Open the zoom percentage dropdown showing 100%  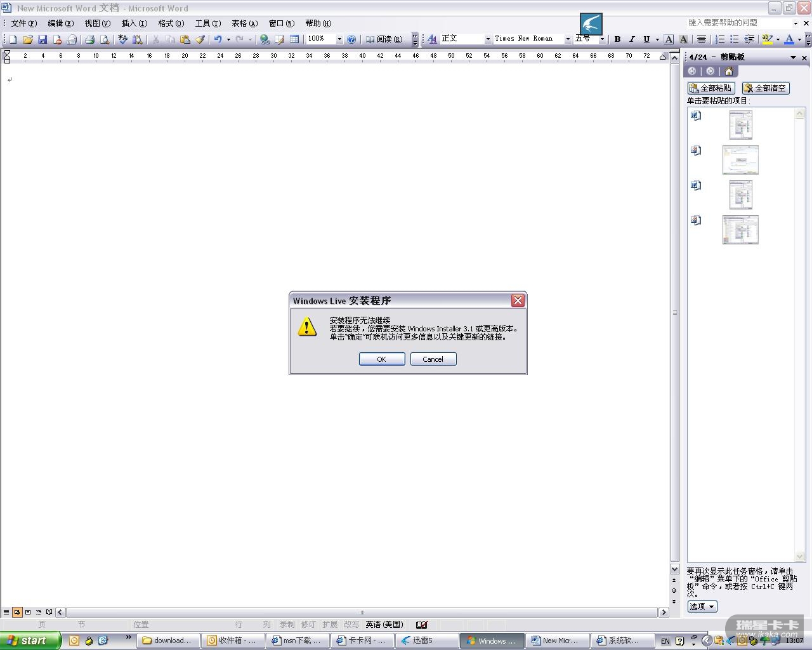[x=339, y=39]
